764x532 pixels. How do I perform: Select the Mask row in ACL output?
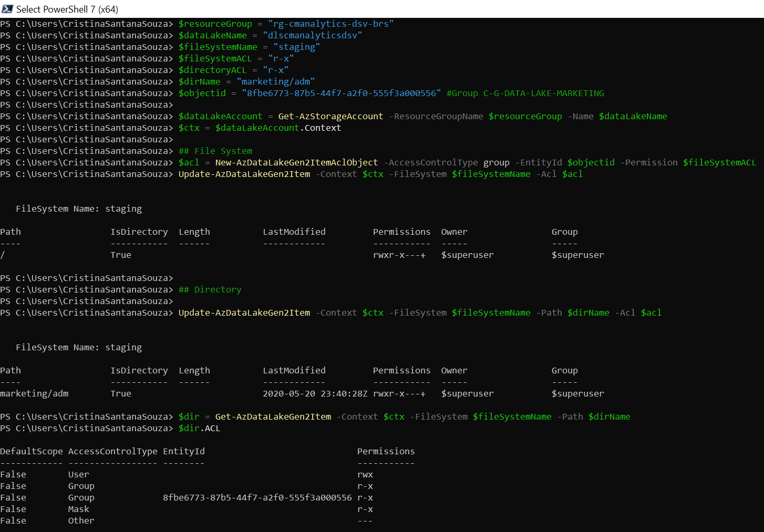pyautogui.click(x=79, y=509)
